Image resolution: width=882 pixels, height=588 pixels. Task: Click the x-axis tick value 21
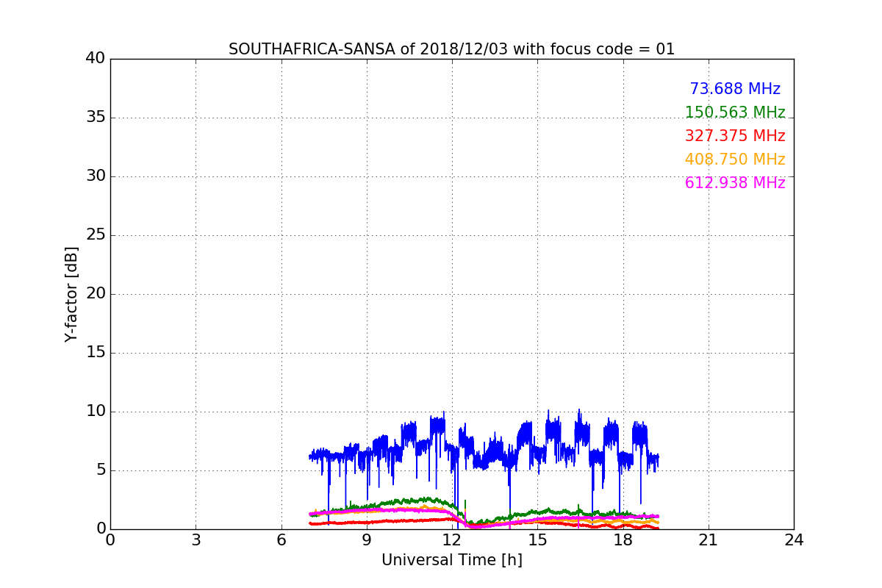(709, 540)
